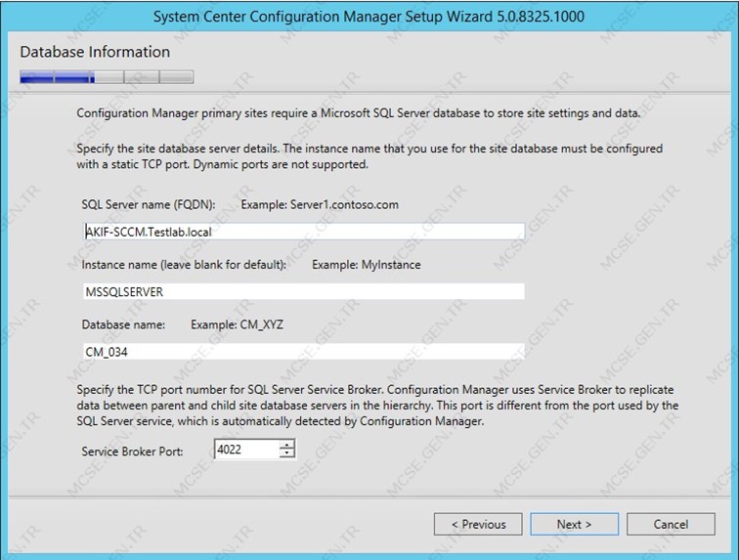This screenshot has height=560, width=739.
Task: Click the Database name field CM_034
Action: [304, 352]
